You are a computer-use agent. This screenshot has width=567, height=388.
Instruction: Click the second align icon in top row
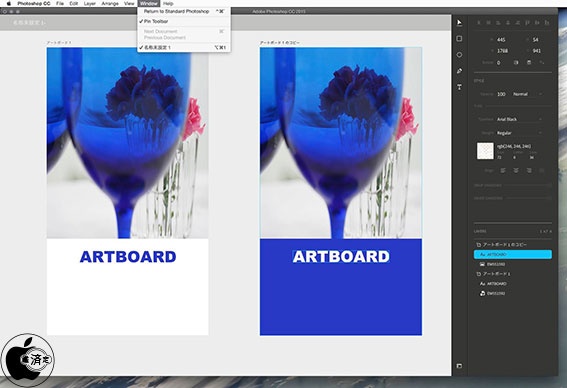[489, 23]
